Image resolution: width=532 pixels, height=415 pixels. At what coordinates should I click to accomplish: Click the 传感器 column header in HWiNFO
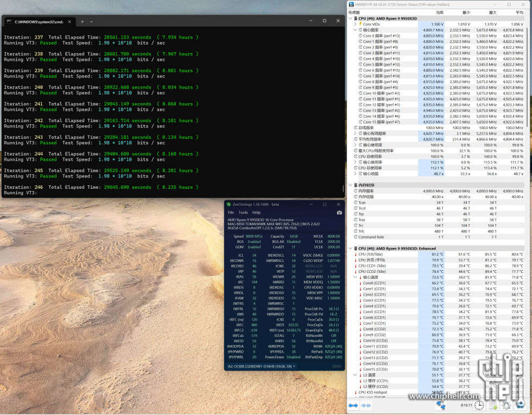[x=354, y=12]
